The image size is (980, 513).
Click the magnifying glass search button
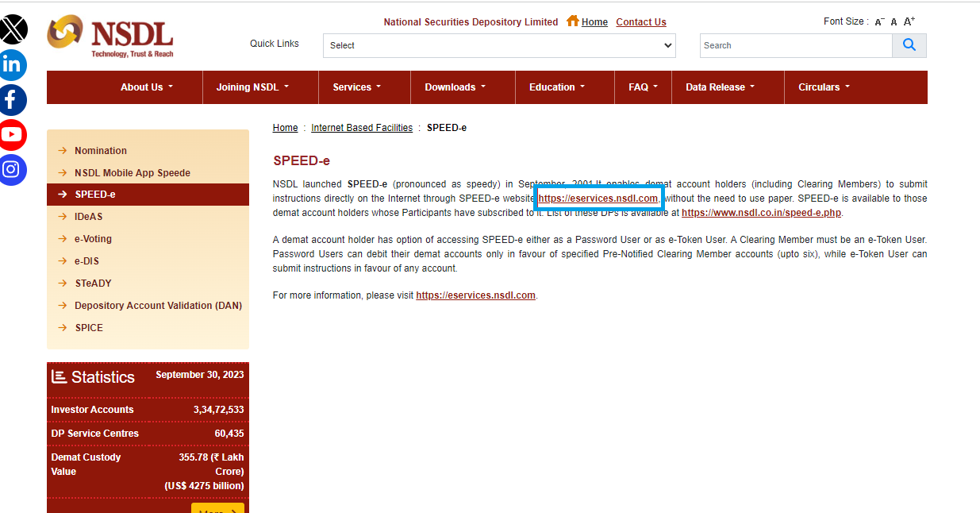pyautogui.click(x=909, y=45)
